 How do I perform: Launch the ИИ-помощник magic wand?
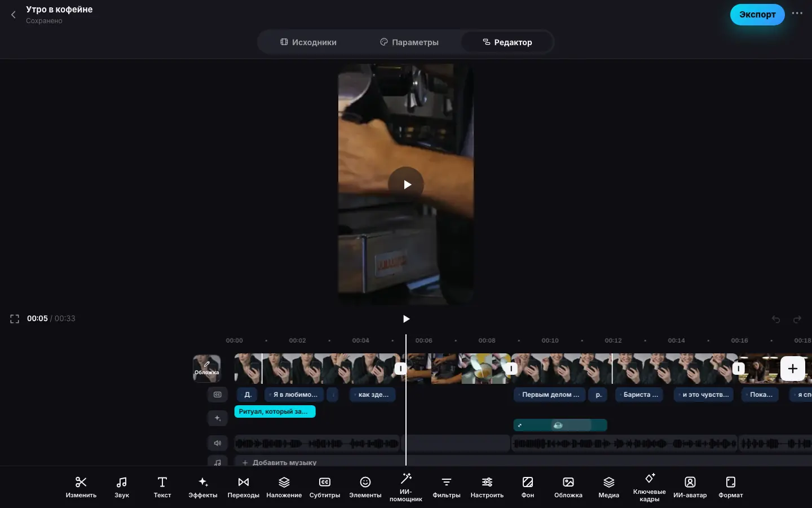click(x=406, y=487)
